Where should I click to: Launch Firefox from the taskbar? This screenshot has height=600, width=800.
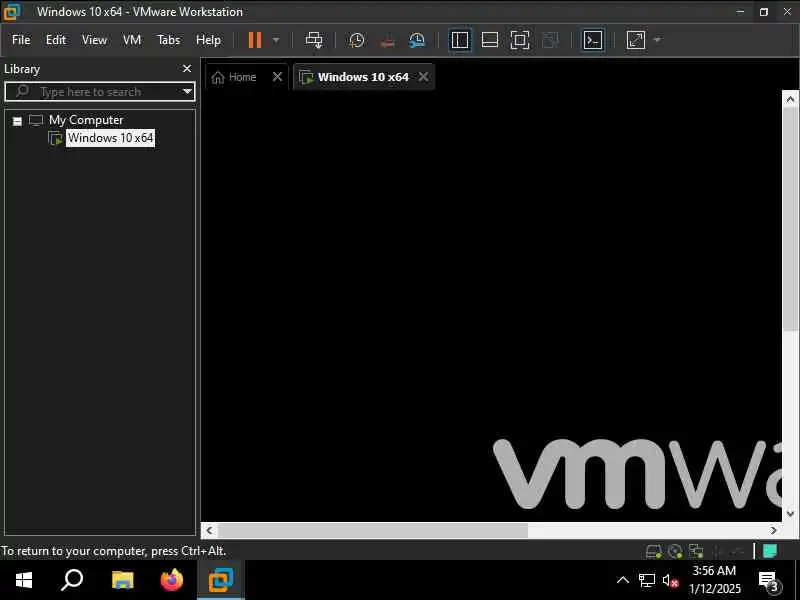pyautogui.click(x=172, y=580)
